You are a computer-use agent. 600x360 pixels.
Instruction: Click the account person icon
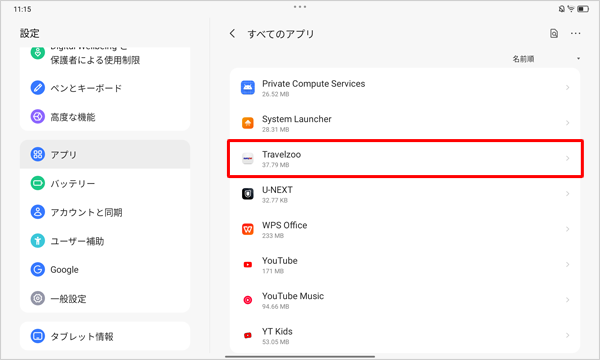pos(38,212)
